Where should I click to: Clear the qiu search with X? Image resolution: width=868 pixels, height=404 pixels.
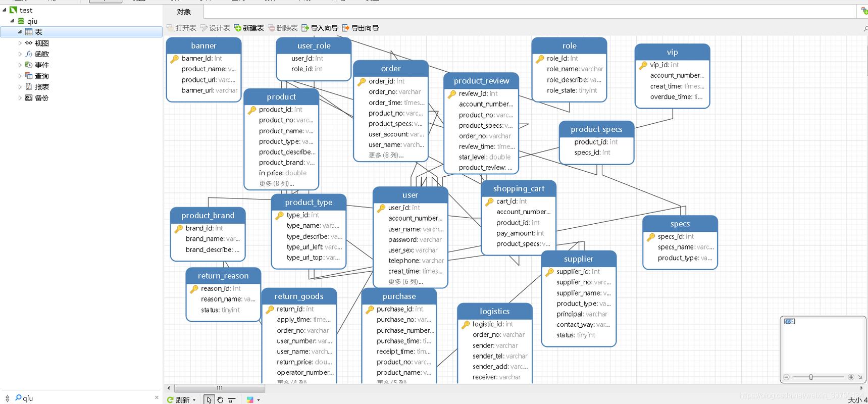(x=157, y=397)
